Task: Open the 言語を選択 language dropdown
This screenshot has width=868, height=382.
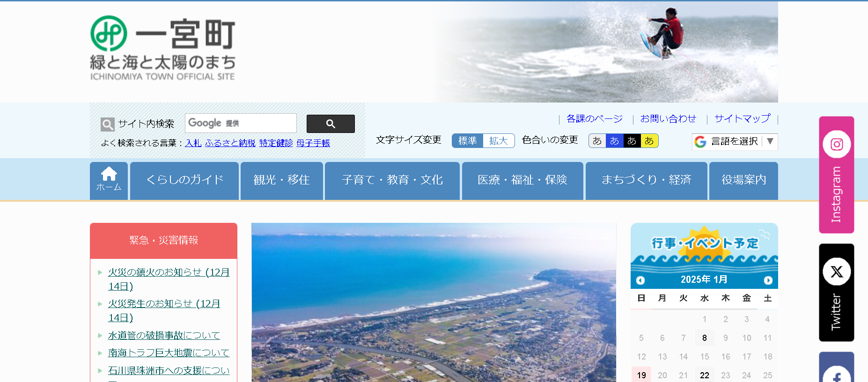Action: (735, 141)
